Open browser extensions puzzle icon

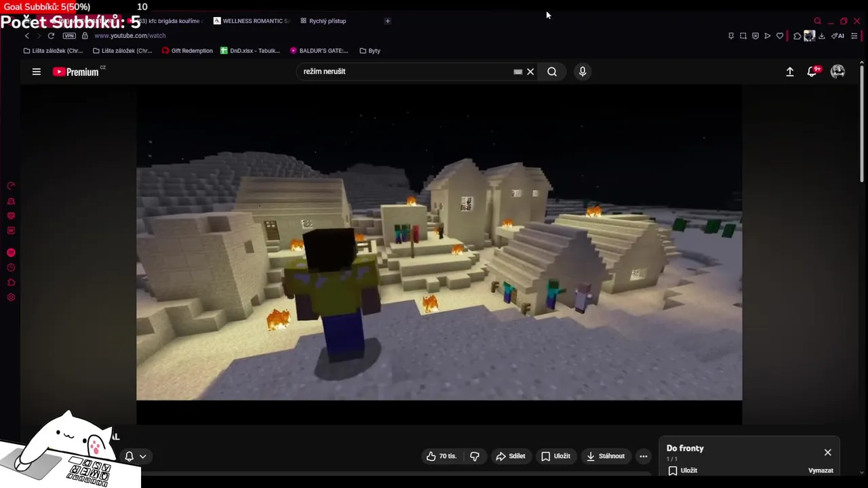tap(797, 36)
